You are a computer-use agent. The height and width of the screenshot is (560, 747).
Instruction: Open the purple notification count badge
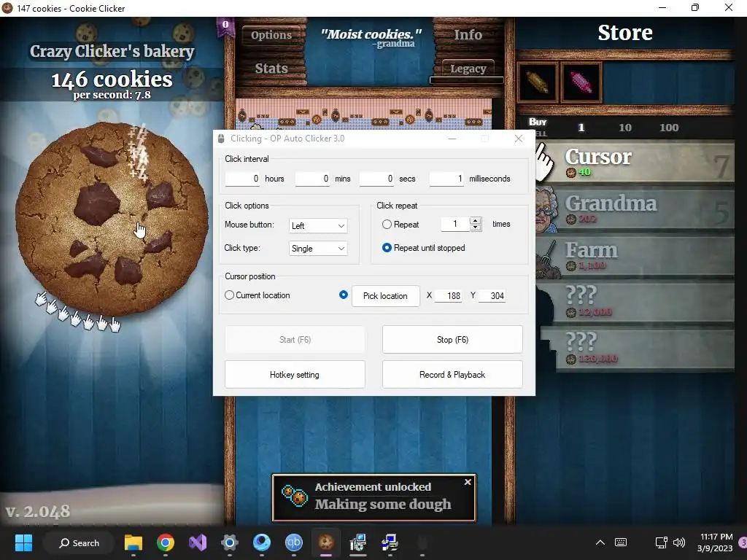coord(742,542)
